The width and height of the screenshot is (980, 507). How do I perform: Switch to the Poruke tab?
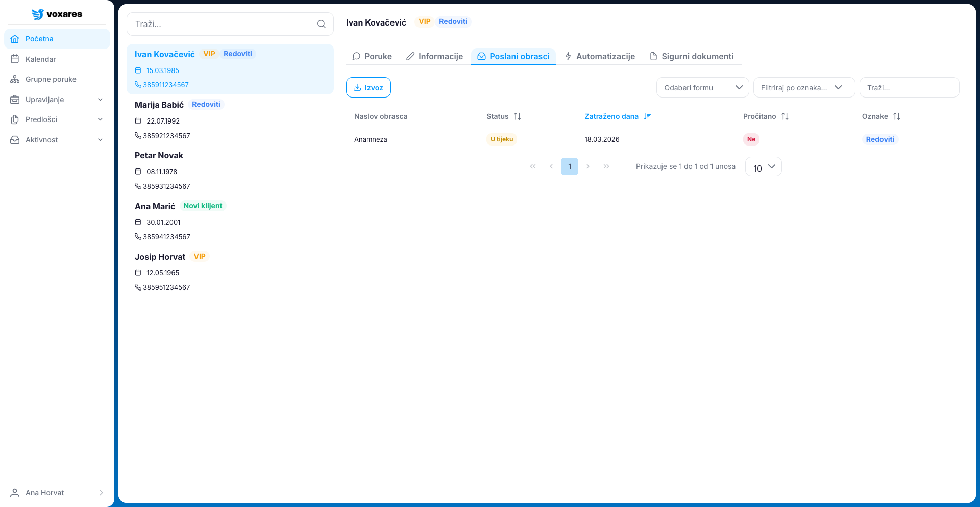[x=372, y=56]
